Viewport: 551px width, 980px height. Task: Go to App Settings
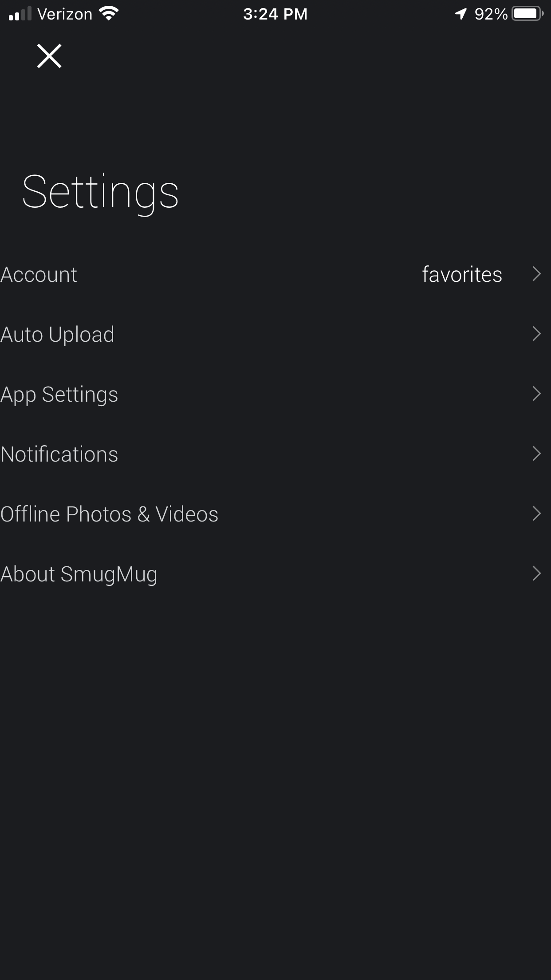tap(59, 394)
